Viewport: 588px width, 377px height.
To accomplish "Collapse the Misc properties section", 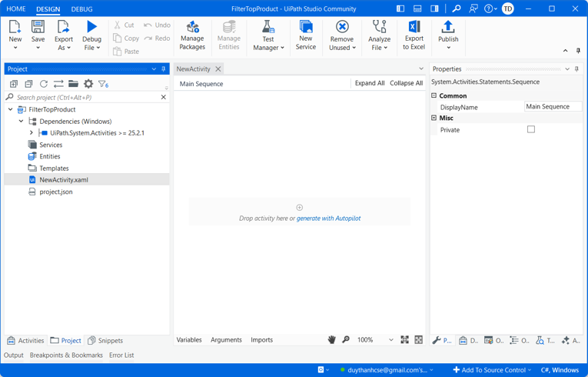I will coord(434,118).
